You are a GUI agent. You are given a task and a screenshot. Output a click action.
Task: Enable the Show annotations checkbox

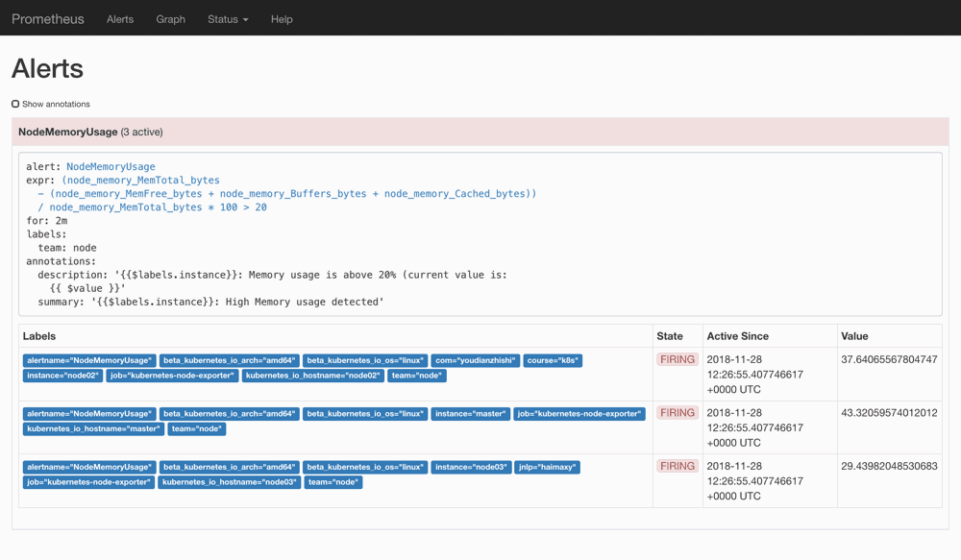coord(15,104)
